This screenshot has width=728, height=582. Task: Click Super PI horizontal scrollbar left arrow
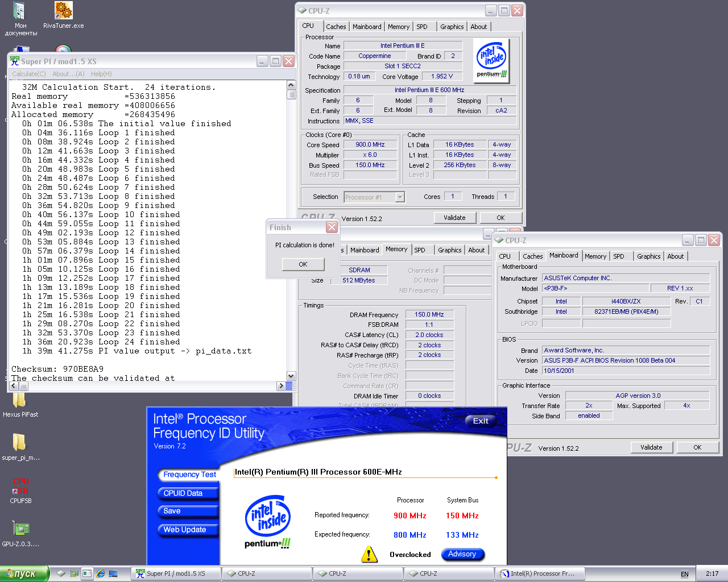click(14, 386)
